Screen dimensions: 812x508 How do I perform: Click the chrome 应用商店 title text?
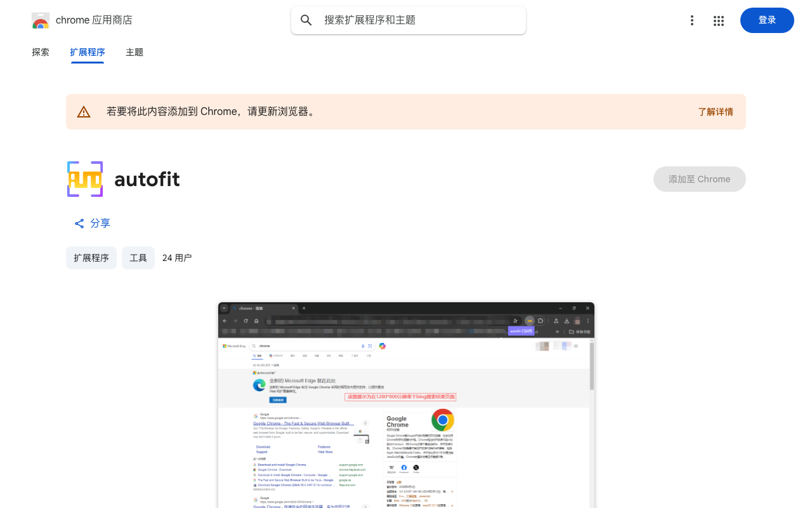[x=94, y=20]
